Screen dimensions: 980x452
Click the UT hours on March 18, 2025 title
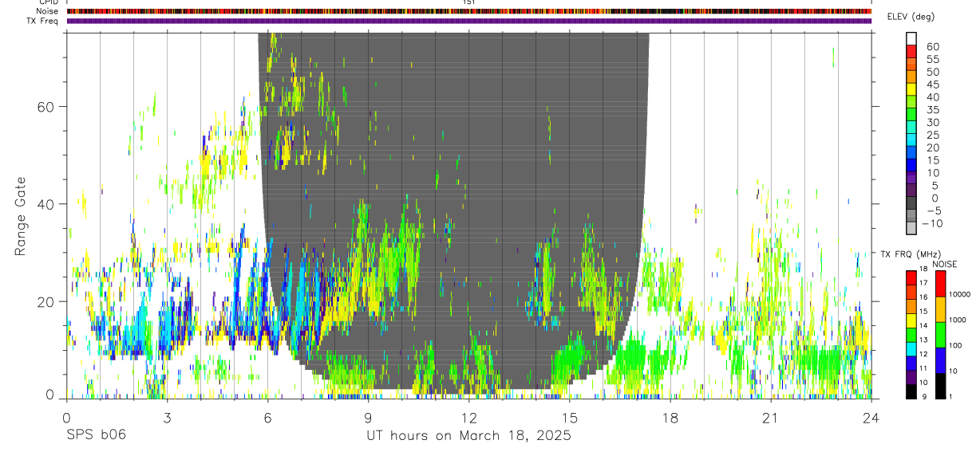tap(468, 436)
